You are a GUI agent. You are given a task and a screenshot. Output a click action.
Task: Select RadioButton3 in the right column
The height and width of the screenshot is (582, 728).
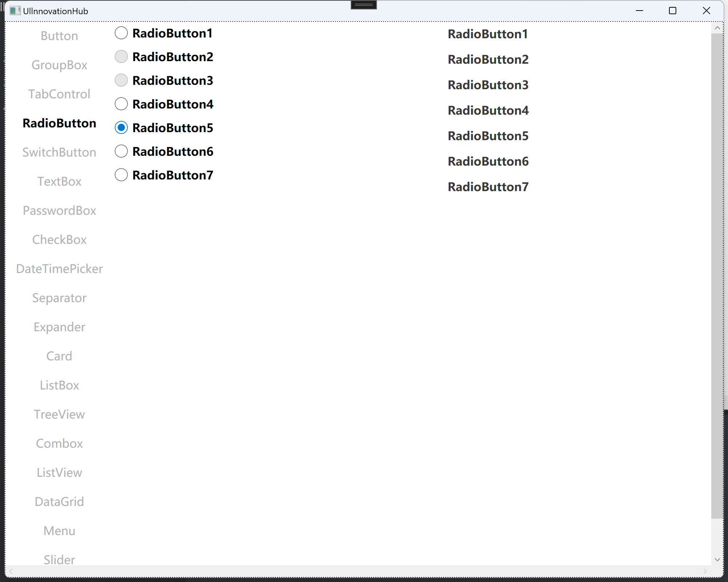pos(488,85)
